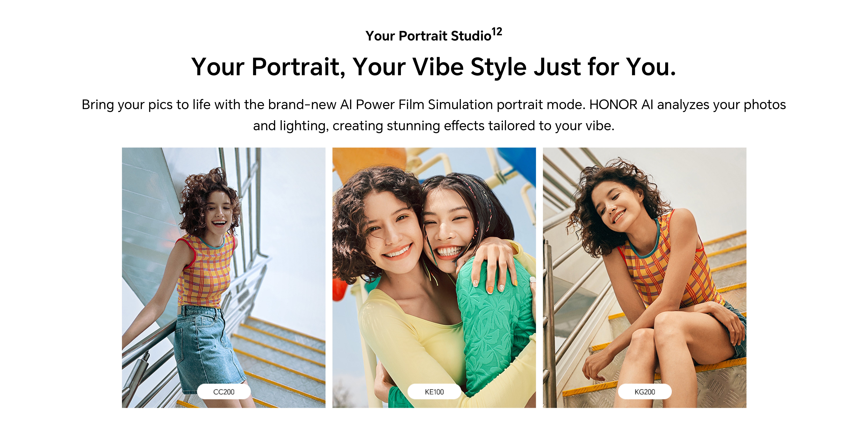Open the KG200 sitting on stairs photo
This screenshot has height=434, width=868.
pos(645,278)
